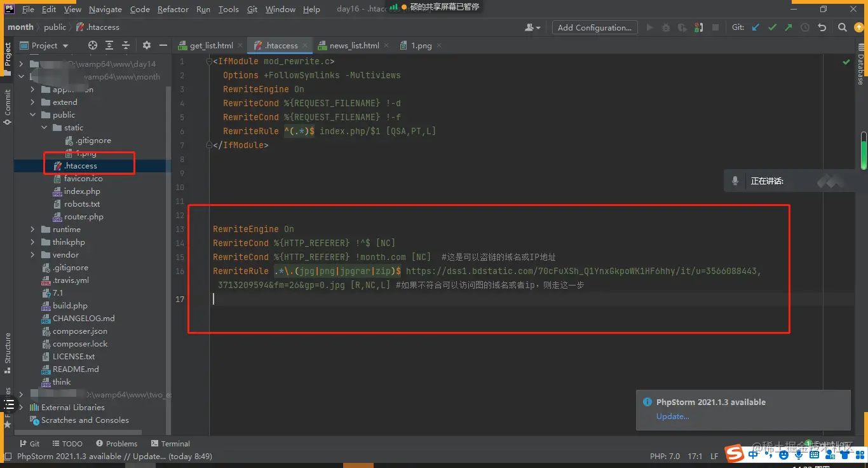Click the 17:1 cursor position indicator
868x468 pixels.
[x=695, y=457]
